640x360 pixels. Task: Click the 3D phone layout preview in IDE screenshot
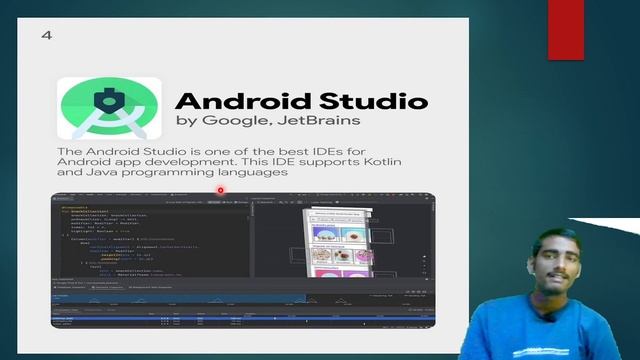338,242
